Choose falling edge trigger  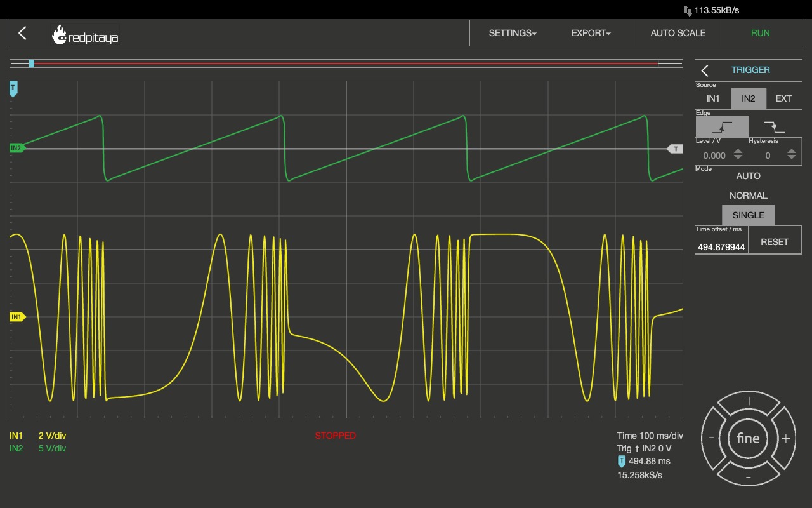775,126
